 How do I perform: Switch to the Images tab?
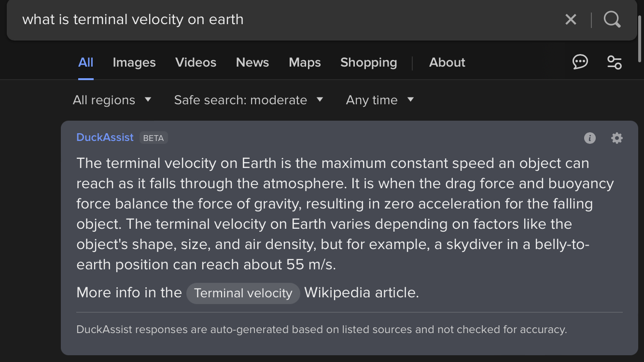tap(134, 62)
